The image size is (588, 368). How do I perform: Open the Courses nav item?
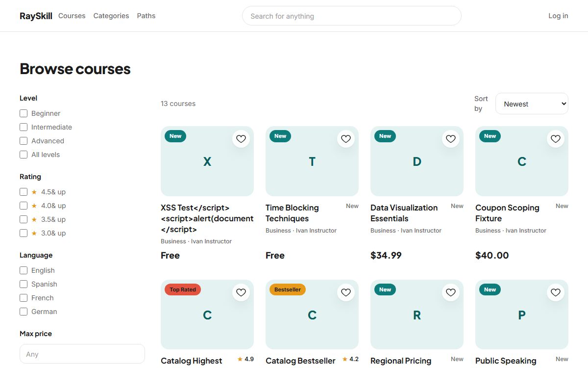[72, 16]
